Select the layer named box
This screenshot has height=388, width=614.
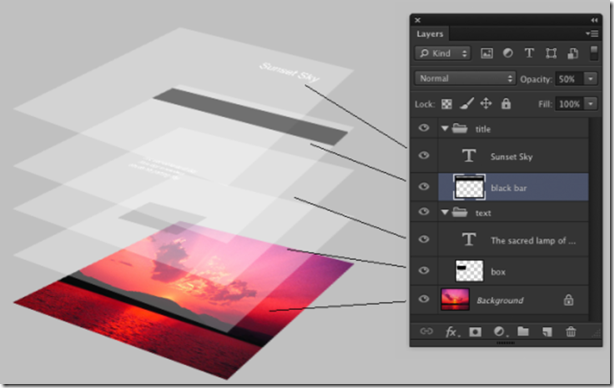[x=498, y=272]
